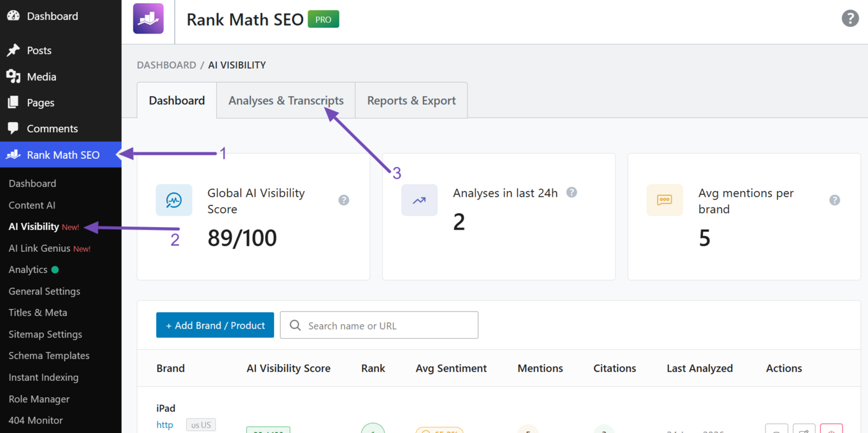Image resolution: width=868 pixels, height=433 pixels.
Task: Click the Global AI Visibility Score card icon
Action: pyautogui.click(x=174, y=200)
